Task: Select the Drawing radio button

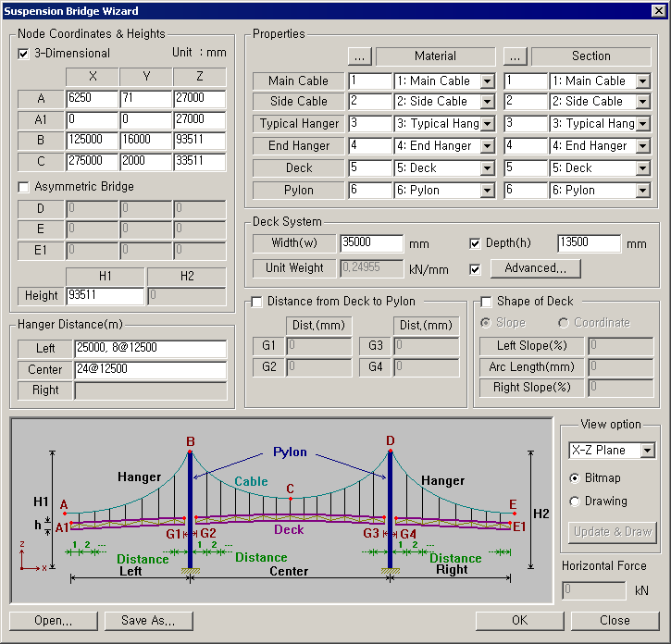Action: (576, 502)
